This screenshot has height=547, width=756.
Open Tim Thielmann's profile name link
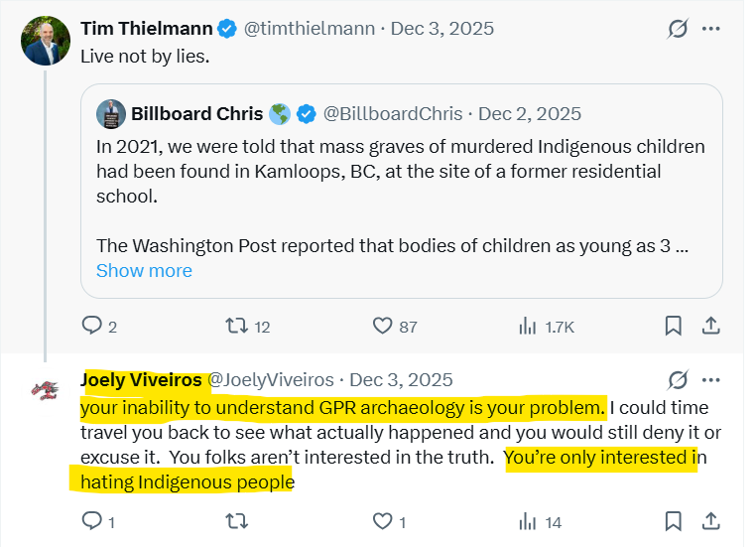tap(146, 29)
